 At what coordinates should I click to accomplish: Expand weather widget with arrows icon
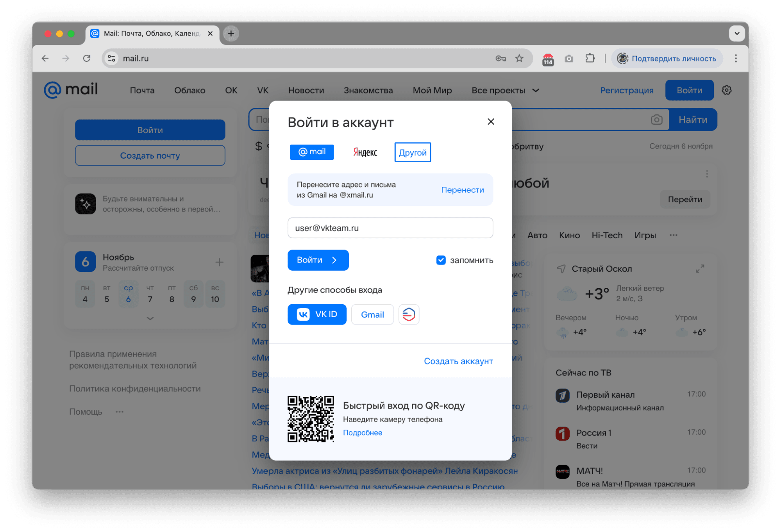(x=700, y=268)
